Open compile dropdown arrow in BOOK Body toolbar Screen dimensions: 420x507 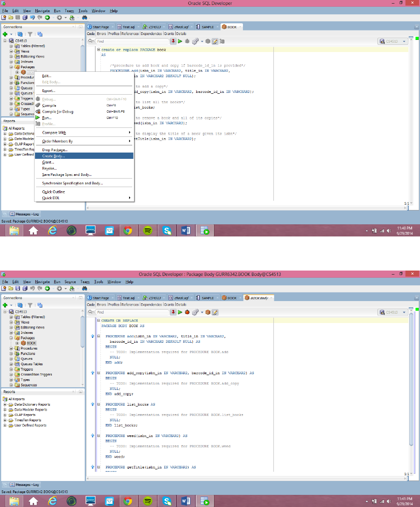click(202, 312)
